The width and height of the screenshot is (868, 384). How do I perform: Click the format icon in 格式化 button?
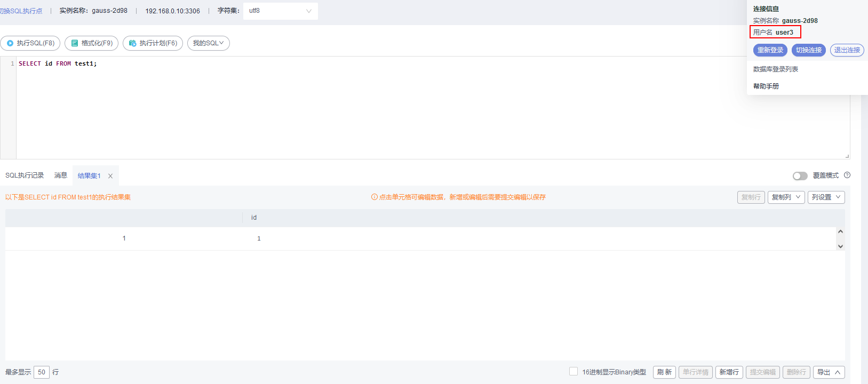pyautogui.click(x=75, y=43)
